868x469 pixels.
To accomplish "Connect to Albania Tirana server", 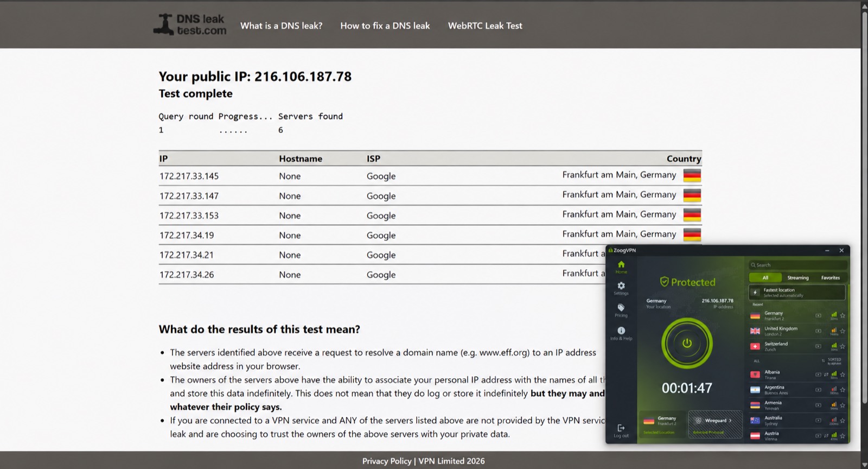I will tap(797, 375).
